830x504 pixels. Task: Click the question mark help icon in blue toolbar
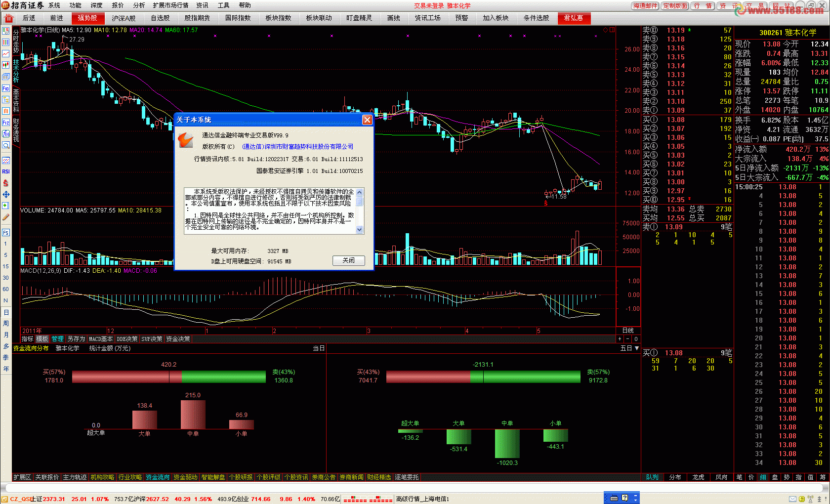[624, 498]
